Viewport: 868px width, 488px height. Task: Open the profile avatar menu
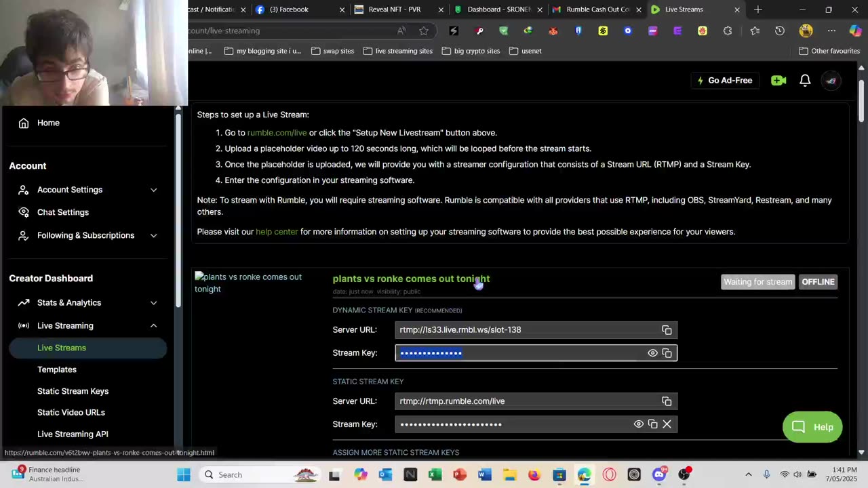(831, 81)
